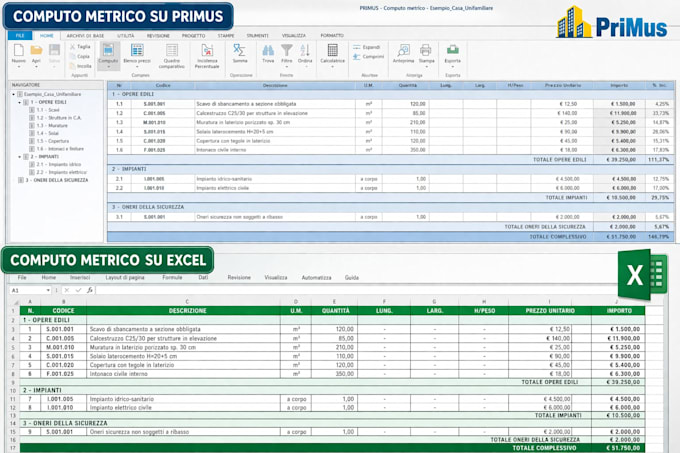Switch to FORMATO ribbon tab
The width and height of the screenshot is (680, 453).
[x=332, y=36]
